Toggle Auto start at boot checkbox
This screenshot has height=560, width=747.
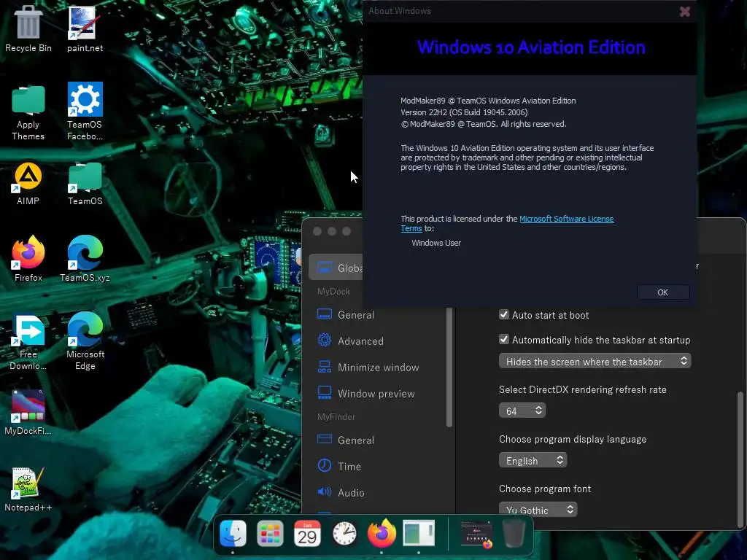coord(504,314)
